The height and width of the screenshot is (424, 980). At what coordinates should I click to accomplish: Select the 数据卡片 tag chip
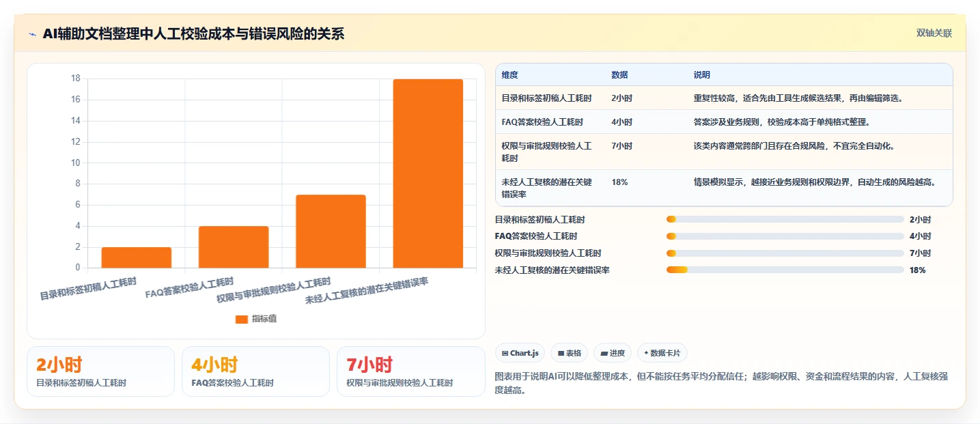662,353
